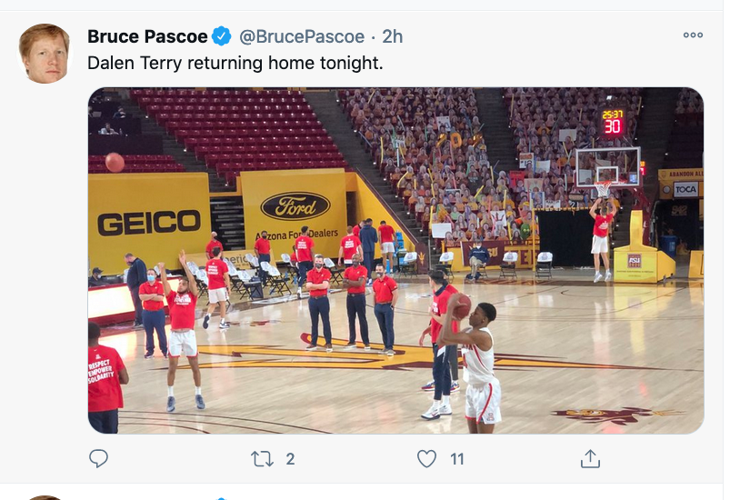Click the airborne basketball in the photo

[115, 162]
